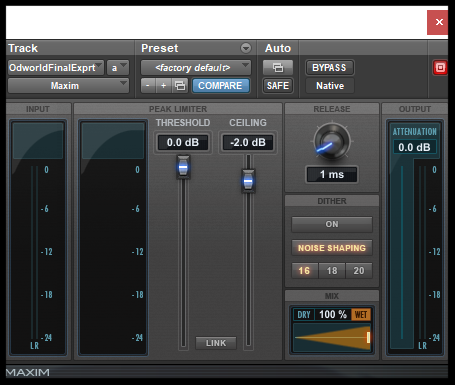Toggle LINK between threshold and ceiling
The image size is (455, 385).
216,343
